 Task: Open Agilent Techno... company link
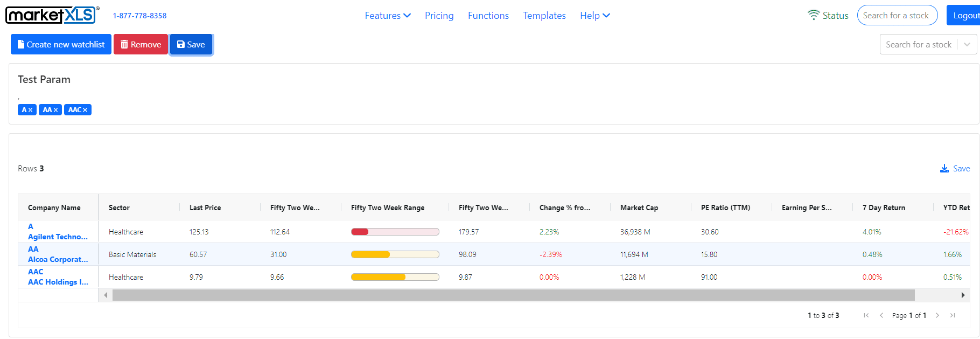pos(58,237)
